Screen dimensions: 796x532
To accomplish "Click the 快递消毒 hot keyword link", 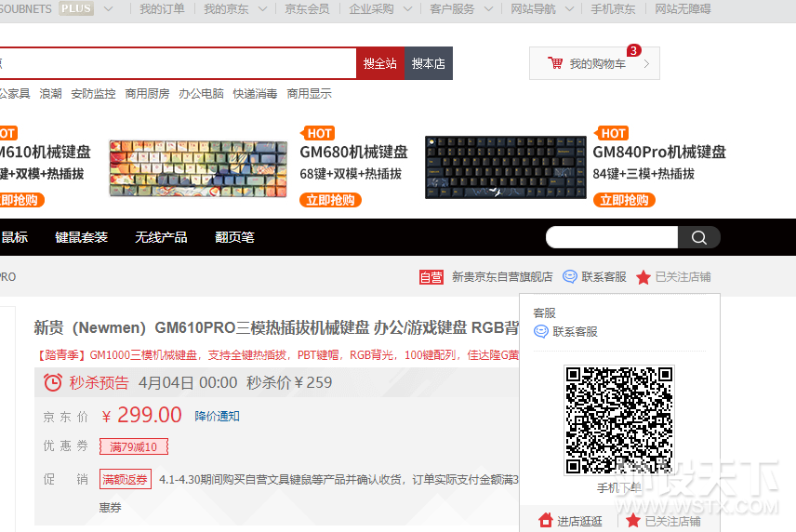I will click(x=255, y=93).
